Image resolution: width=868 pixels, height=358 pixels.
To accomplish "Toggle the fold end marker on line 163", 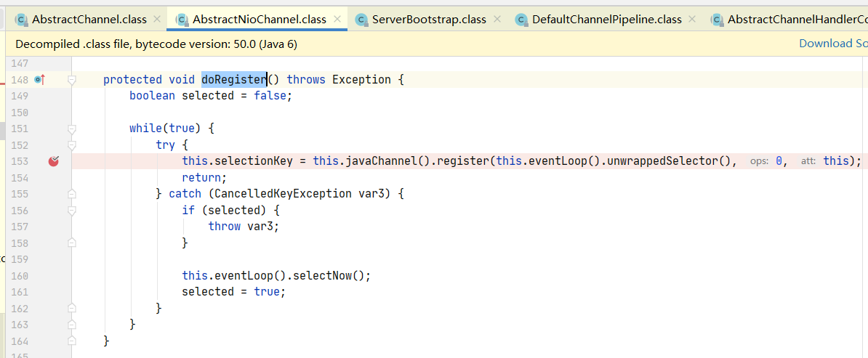I will click(71, 324).
